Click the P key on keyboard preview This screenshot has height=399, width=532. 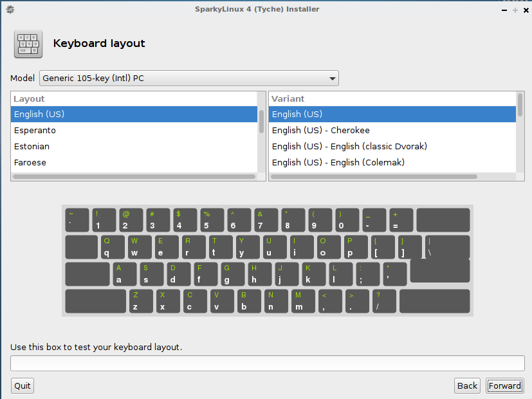(356, 247)
